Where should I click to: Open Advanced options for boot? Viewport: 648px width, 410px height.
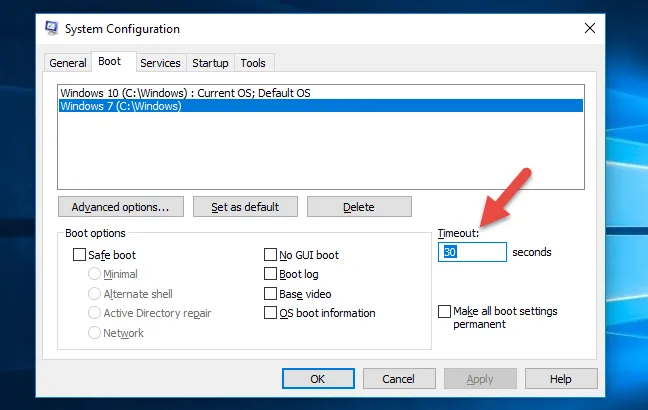point(120,207)
